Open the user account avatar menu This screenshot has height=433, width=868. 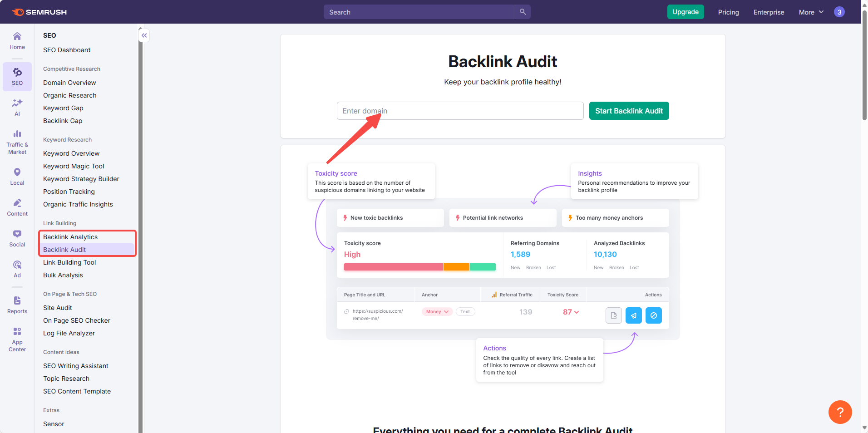pyautogui.click(x=839, y=12)
